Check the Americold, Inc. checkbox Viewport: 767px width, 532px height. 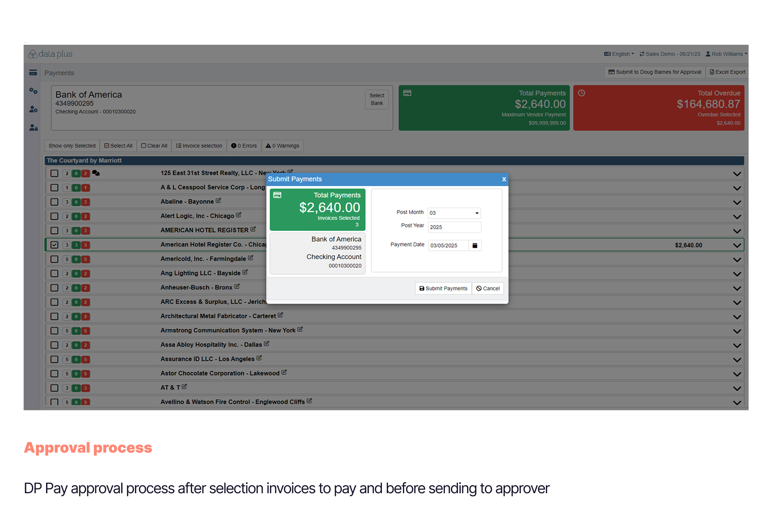pyautogui.click(x=55, y=259)
